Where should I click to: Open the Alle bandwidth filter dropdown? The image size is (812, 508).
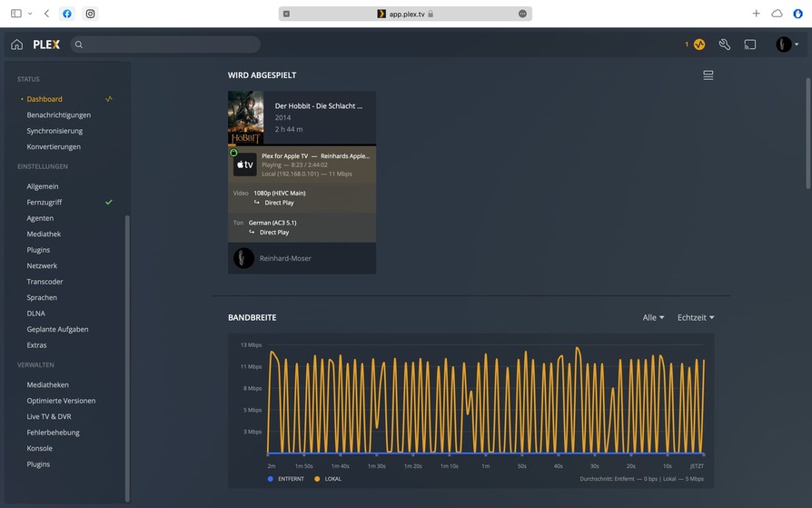tap(653, 317)
